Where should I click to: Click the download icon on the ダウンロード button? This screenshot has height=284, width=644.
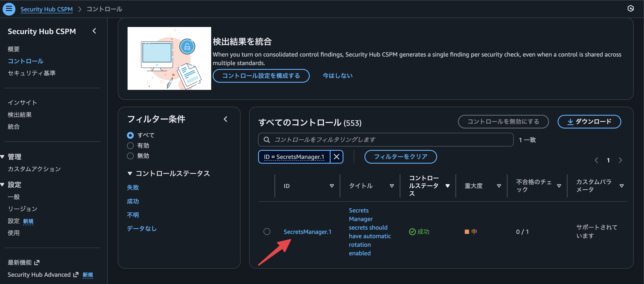tap(570, 122)
